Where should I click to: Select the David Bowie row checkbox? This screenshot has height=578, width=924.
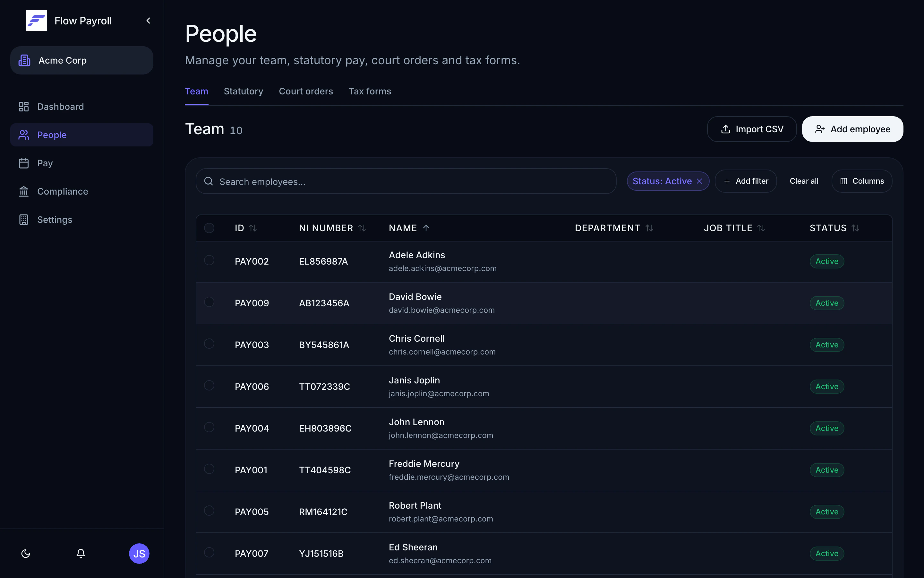[x=209, y=302]
